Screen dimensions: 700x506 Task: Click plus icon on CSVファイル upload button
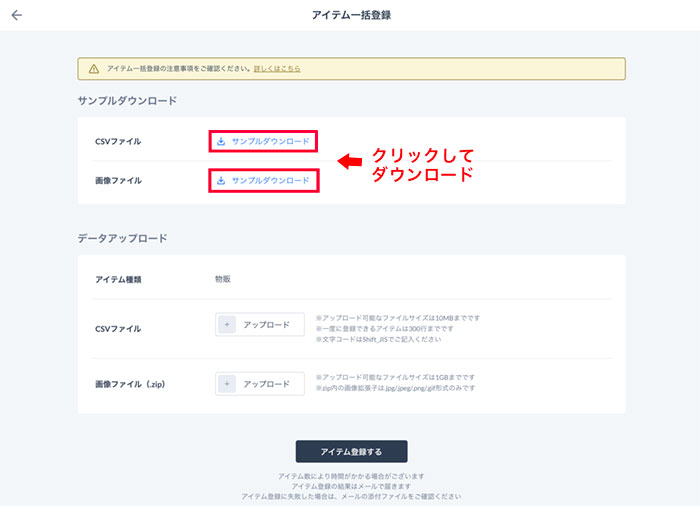coord(227,324)
